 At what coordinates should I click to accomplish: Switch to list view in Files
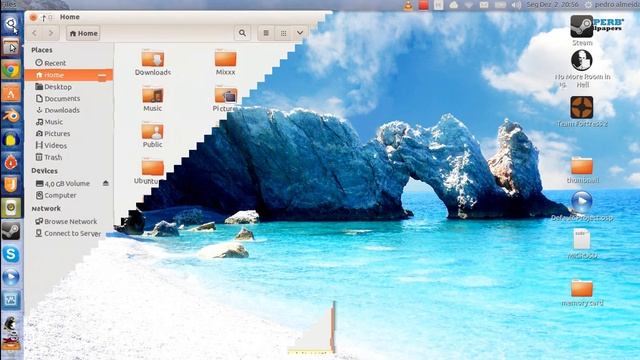tap(266, 33)
